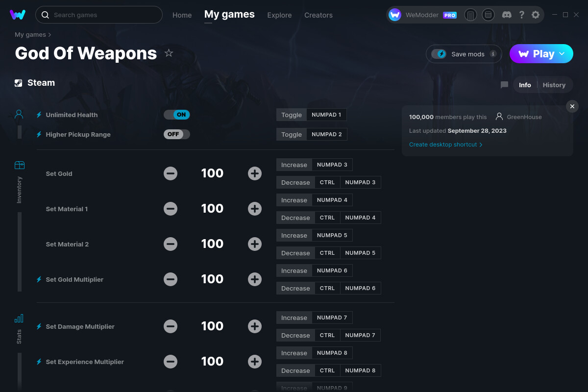Change Set Gold increase hotkey NUMPAD 3
Screen dimensions: 588x392
(332, 165)
